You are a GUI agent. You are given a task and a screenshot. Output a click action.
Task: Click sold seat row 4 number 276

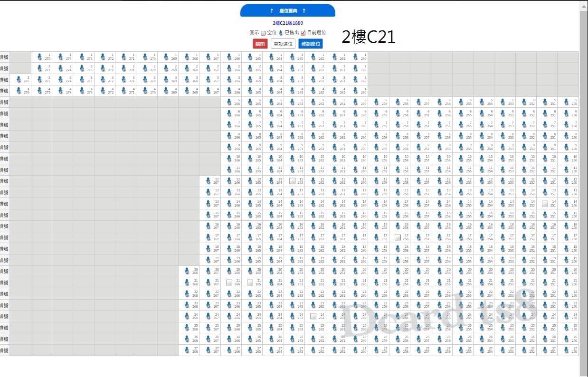(x=19, y=91)
